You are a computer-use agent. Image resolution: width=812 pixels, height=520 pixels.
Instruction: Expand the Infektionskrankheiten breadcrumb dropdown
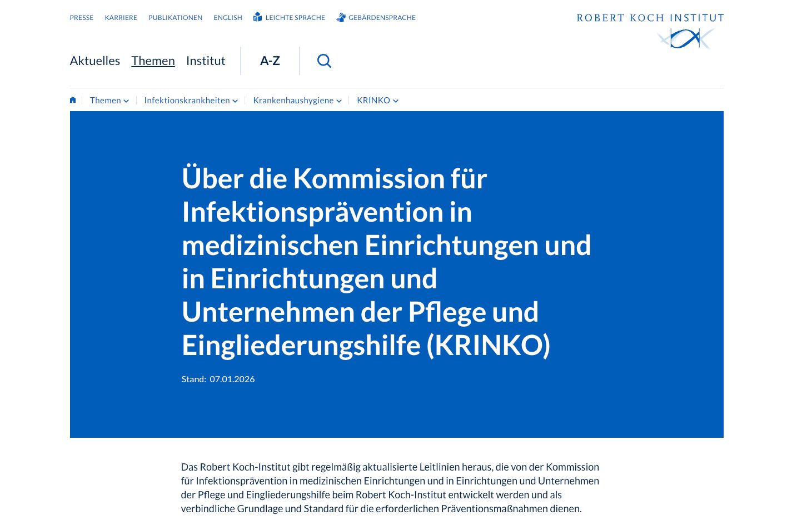(x=191, y=101)
